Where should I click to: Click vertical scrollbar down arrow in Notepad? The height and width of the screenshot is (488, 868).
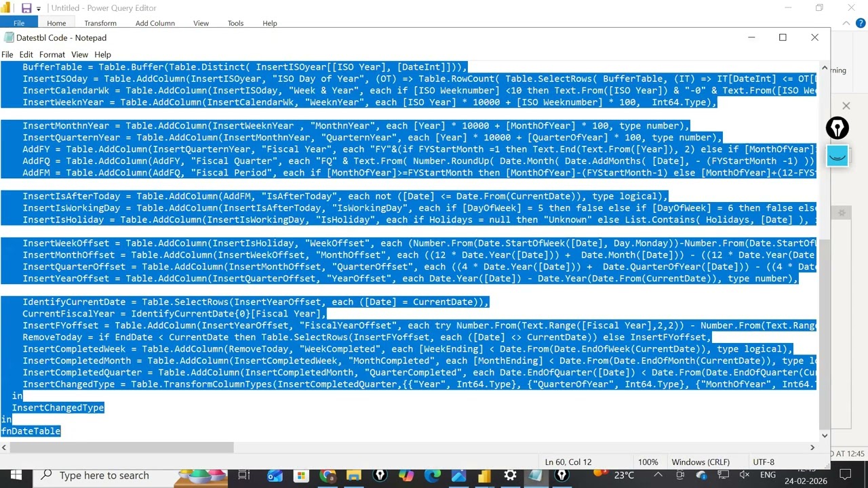coord(824,435)
